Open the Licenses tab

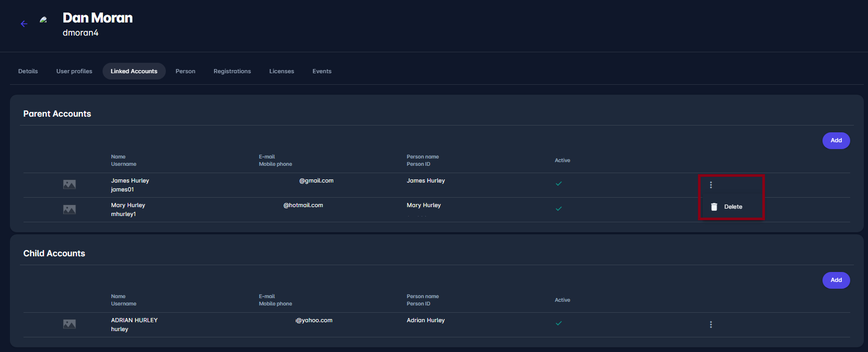pos(281,71)
